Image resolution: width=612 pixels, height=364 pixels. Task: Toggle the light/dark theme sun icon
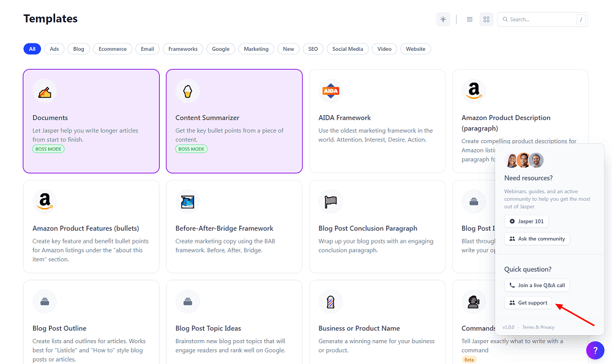click(x=443, y=19)
